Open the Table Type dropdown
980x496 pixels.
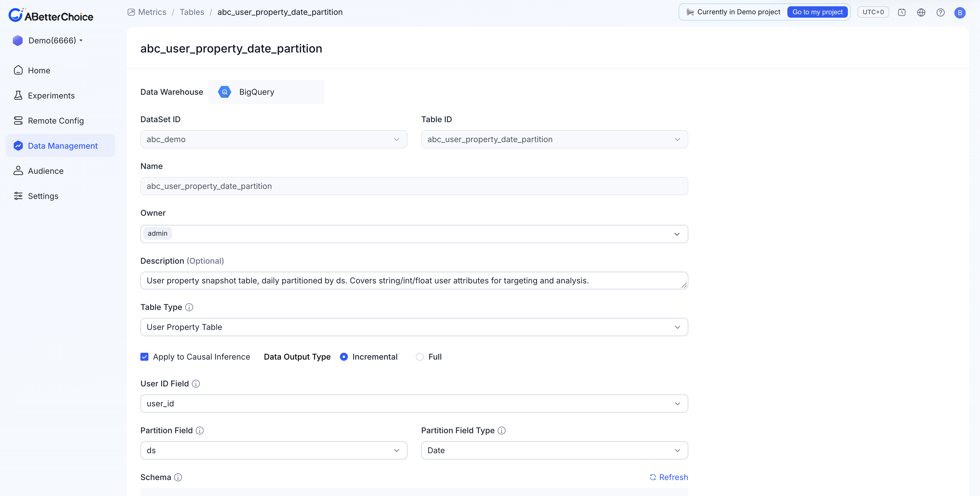pyautogui.click(x=414, y=327)
